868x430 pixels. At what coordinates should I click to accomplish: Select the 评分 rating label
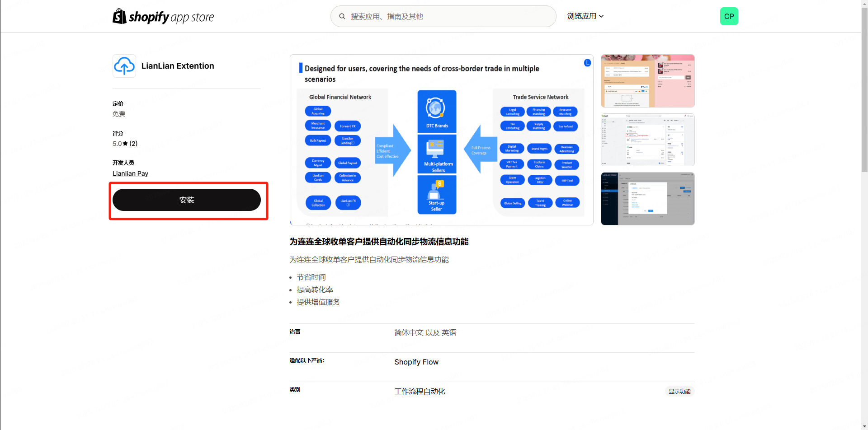(118, 134)
